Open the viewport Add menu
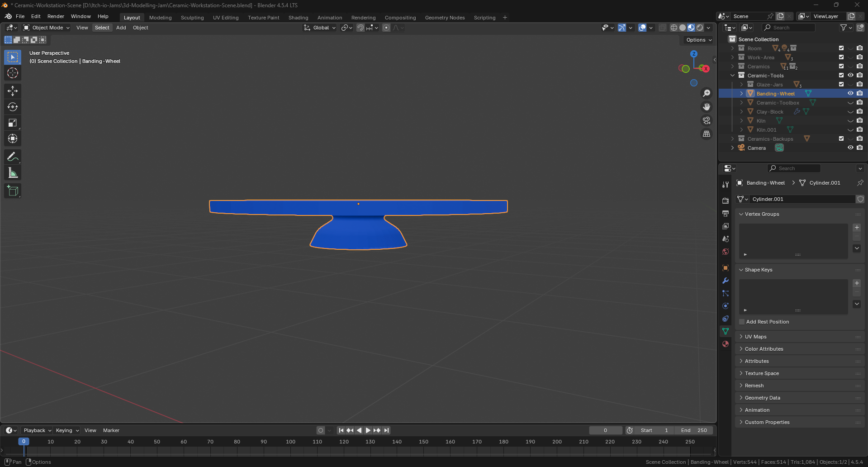 tap(121, 28)
